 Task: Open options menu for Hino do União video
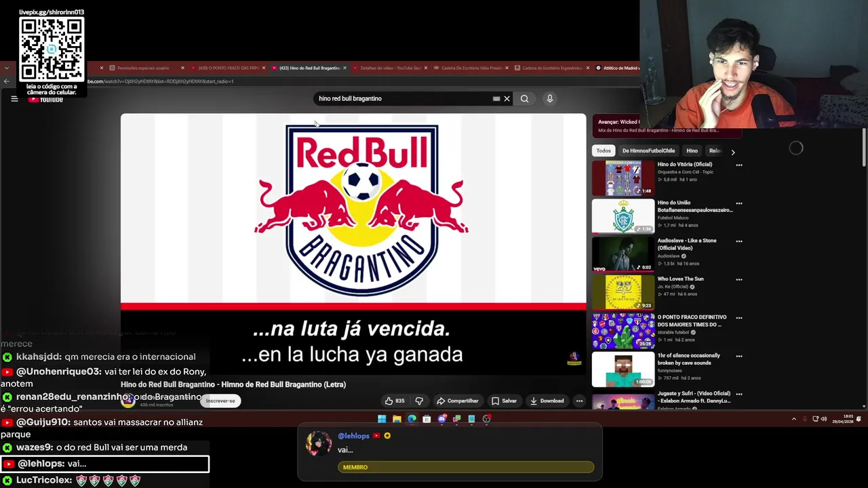(739, 203)
